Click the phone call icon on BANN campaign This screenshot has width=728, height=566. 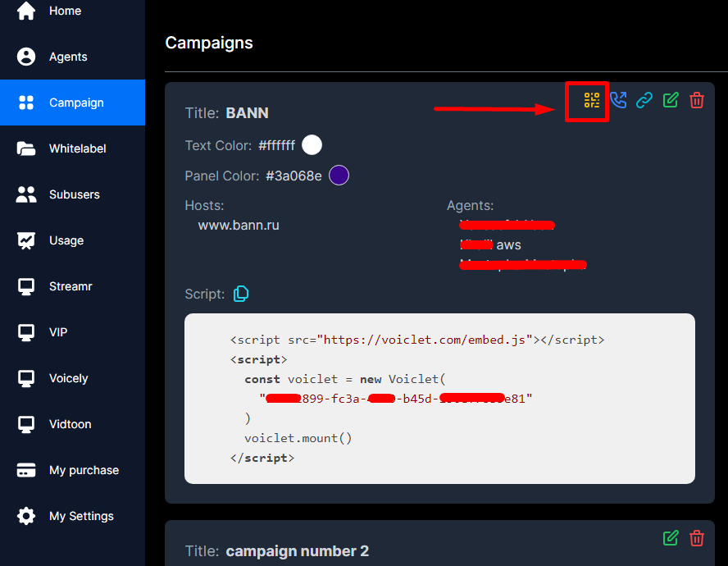click(x=618, y=100)
